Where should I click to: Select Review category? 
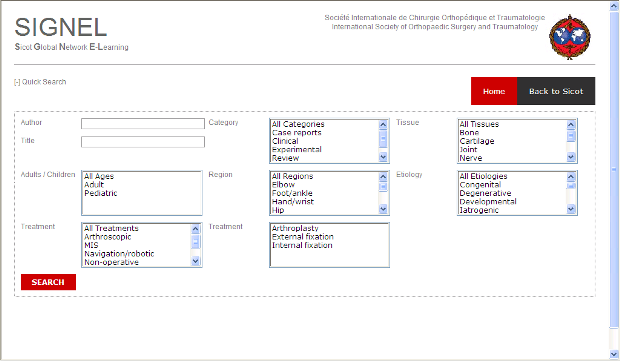coord(285,158)
